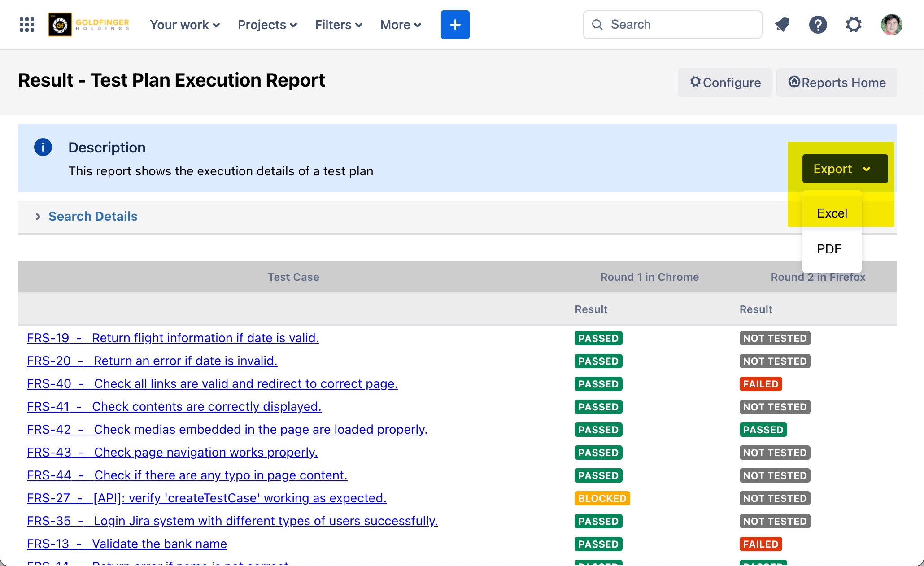
Task: Open the settings gear icon
Action: (854, 25)
